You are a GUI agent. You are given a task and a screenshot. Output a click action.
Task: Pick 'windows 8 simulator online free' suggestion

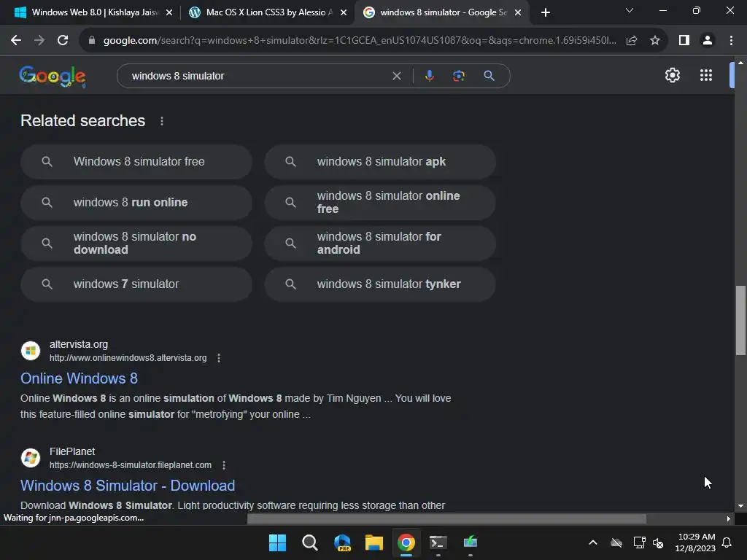(x=380, y=203)
